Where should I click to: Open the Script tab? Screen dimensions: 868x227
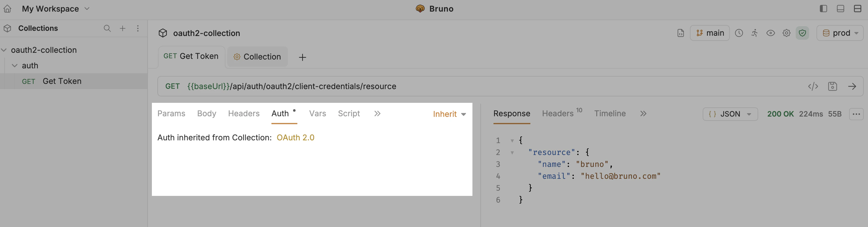coord(349,114)
